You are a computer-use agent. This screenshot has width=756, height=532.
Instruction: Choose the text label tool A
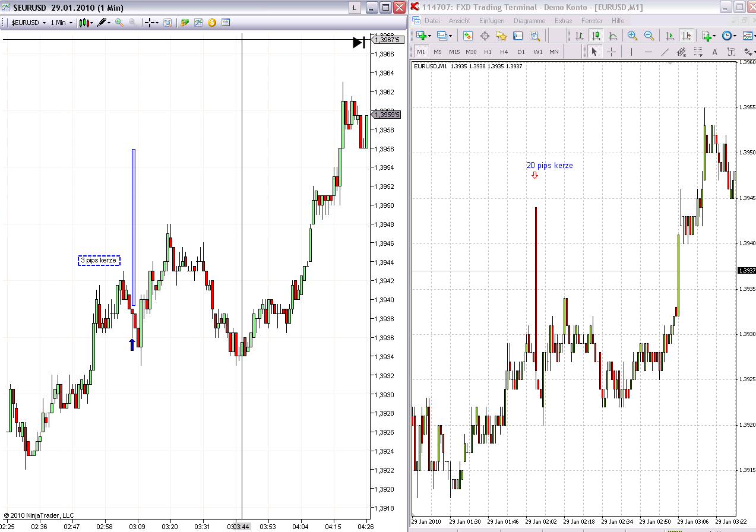click(x=715, y=52)
